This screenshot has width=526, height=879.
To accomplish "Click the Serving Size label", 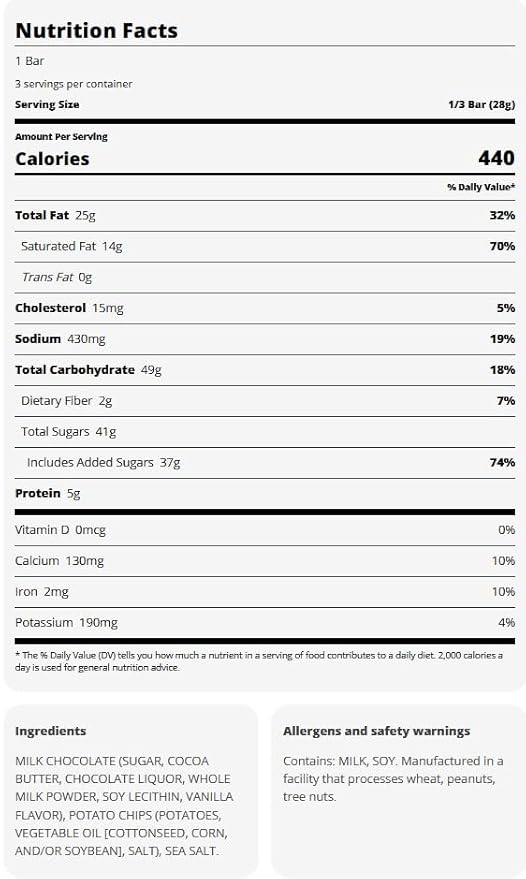I will (47, 104).
